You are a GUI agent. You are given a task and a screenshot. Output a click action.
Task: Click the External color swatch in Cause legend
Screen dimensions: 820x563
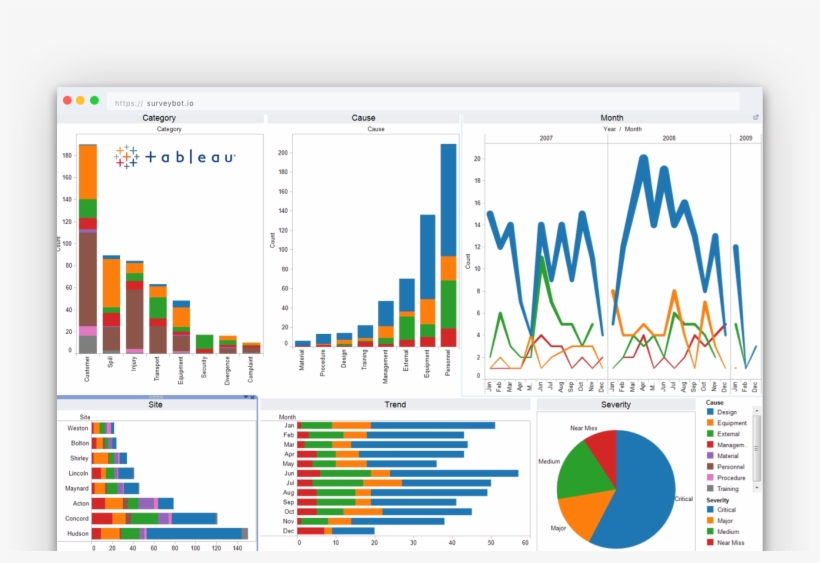(x=710, y=434)
